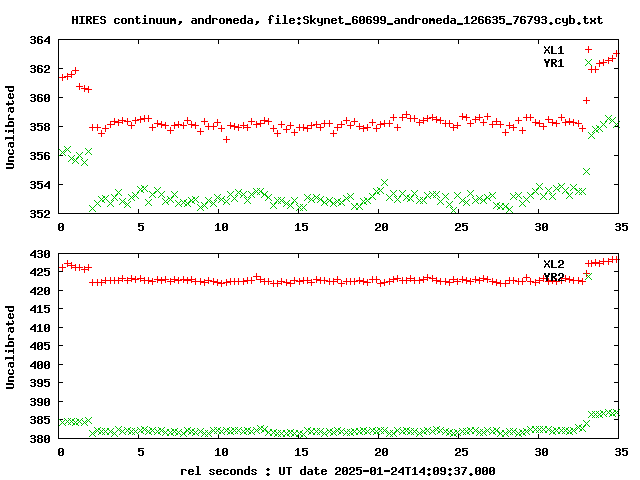The height and width of the screenshot is (480, 640).
Task: Click the upper plot's Uncalibrated axis label
Action: (10, 127)
